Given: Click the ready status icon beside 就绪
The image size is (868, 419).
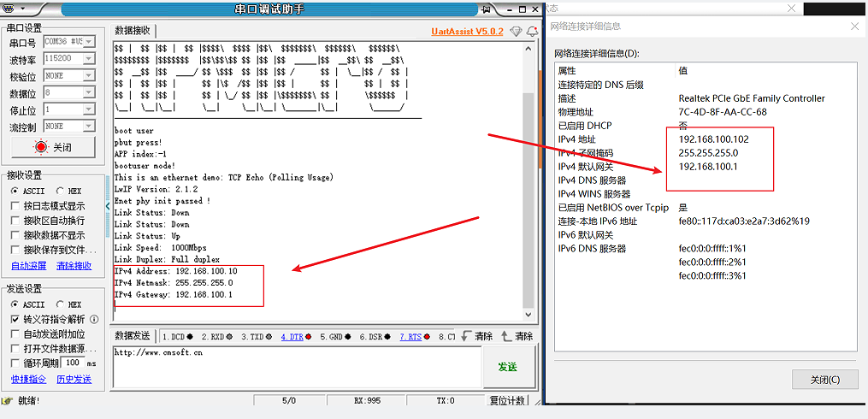Looking at the screenshot, I should [x=8, y=401].
